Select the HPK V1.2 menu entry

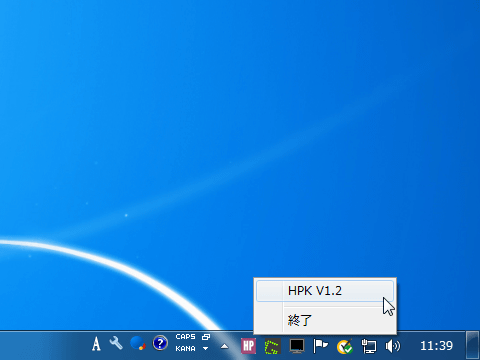tap(325, 291)
